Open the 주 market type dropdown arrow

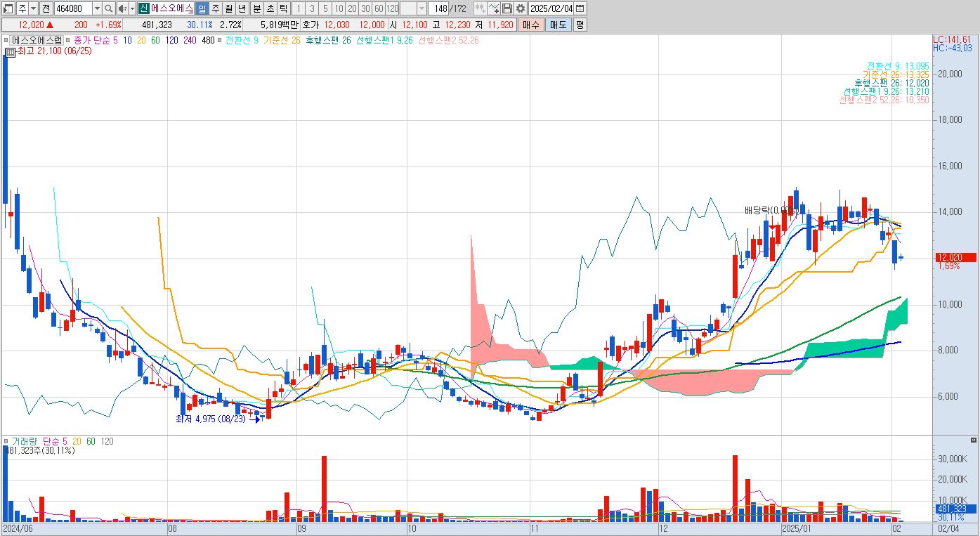point(33,8)
